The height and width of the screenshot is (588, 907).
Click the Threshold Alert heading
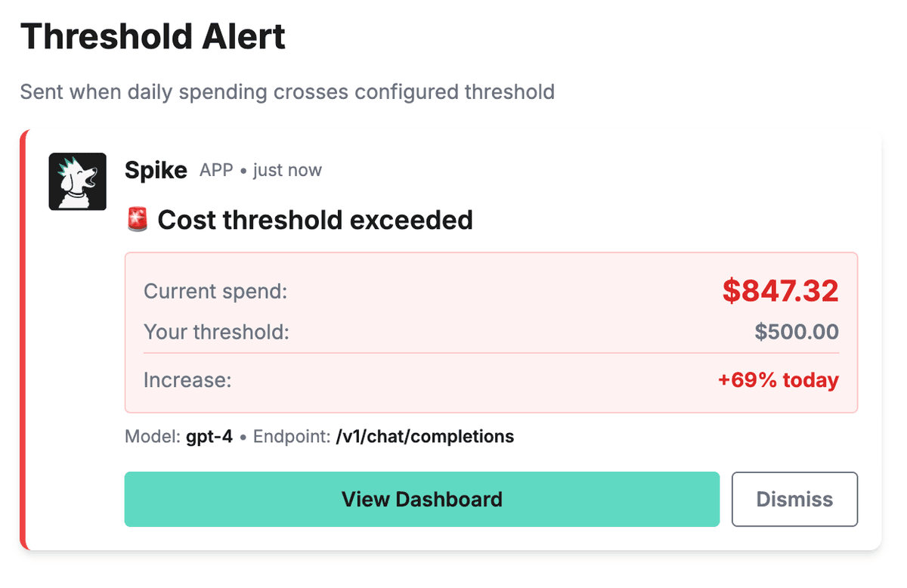(153, 36)
